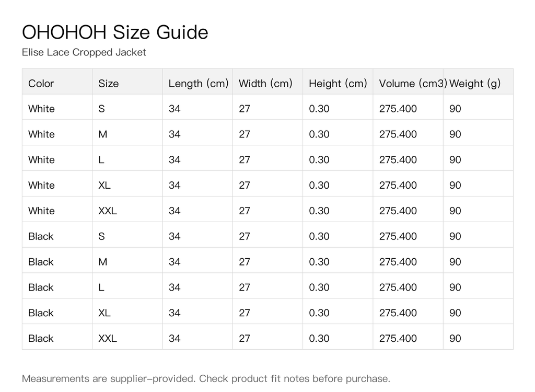
Task: Click the Color column header
Action: [x=57, y=82]
